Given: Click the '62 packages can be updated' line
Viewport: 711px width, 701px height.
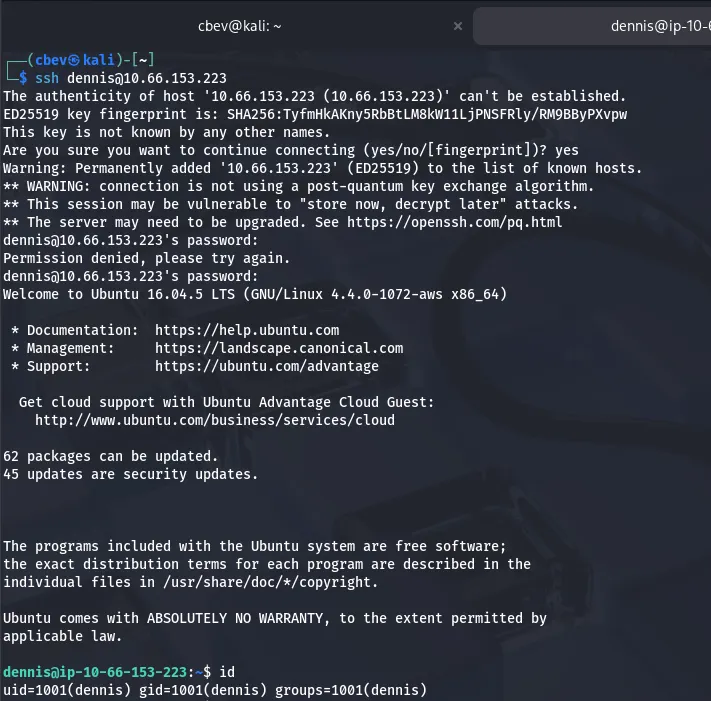Looking at the screenshot, I should point(111,456).
